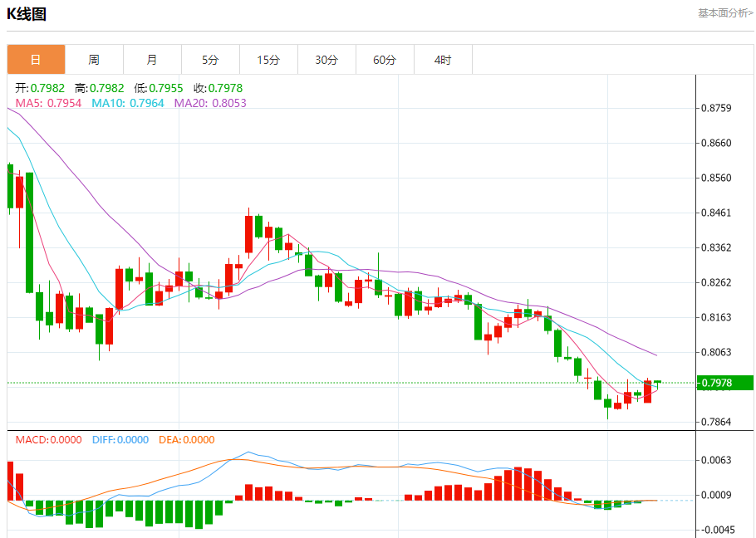Click the 0.8262 price axis label
Image resolution: width=756 pixels, height=538 pixels.
716,282
